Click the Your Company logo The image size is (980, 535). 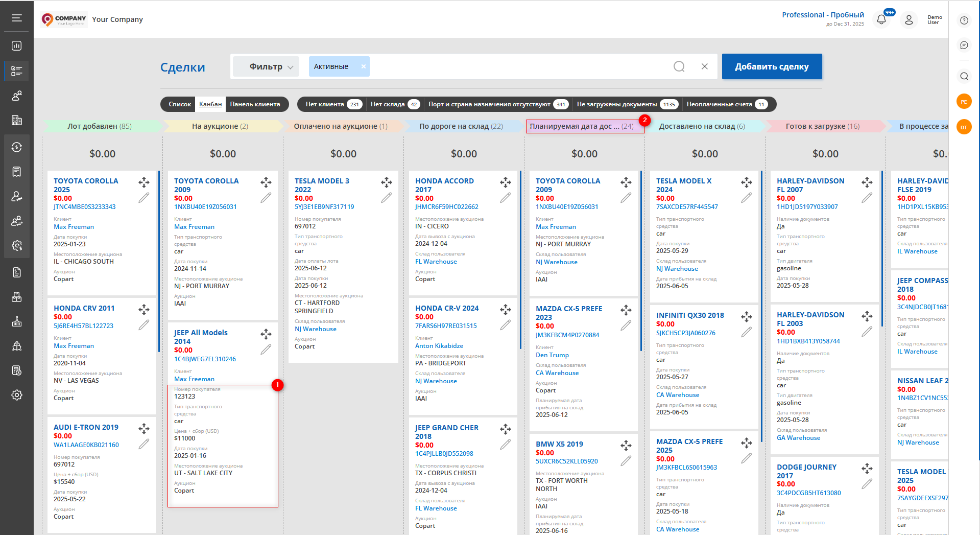(x=64, y=19)
